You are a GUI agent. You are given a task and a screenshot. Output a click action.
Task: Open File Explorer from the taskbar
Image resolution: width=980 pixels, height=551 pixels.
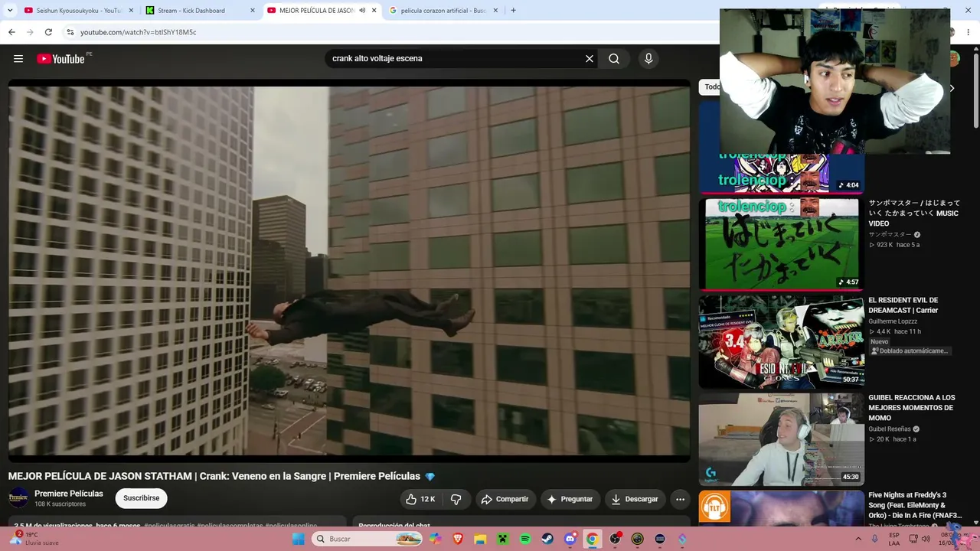click(480, 539)
